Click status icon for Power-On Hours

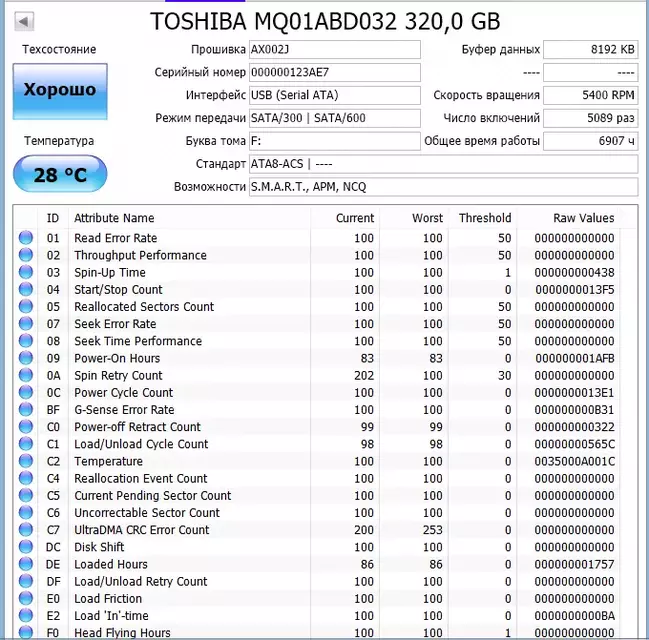click(x=26, y=358)
